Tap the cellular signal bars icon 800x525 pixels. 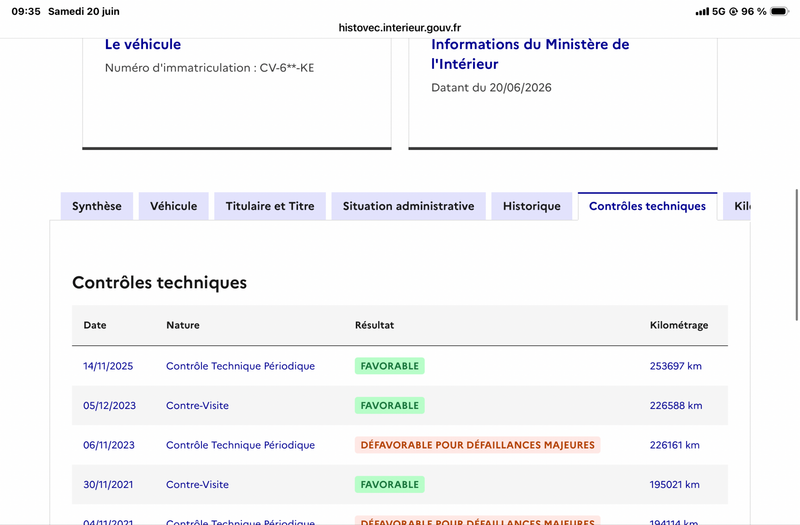[702, 11]
